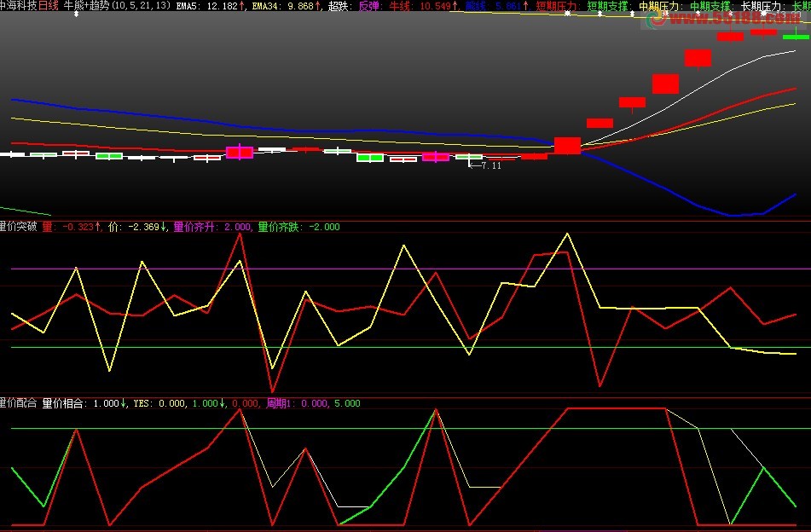The height and width of the screenshot is (532, 811).
Task: Click the 中海科技 stock name
Action: click(x=19, y=6)
